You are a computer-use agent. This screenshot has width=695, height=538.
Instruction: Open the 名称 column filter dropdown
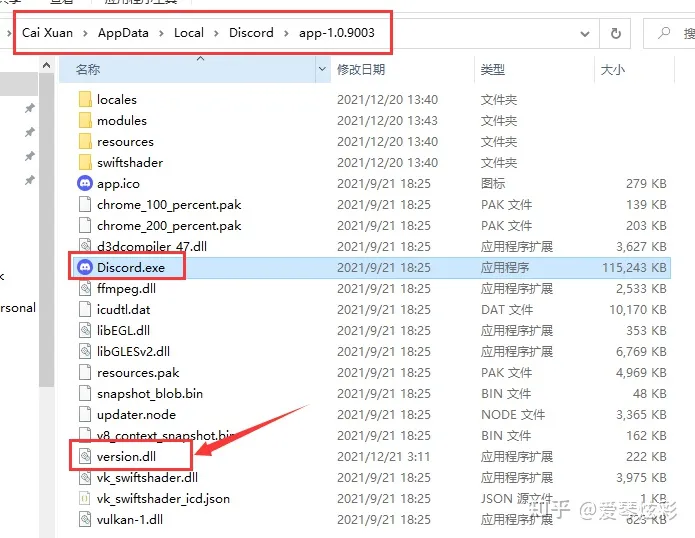point(322,69)
